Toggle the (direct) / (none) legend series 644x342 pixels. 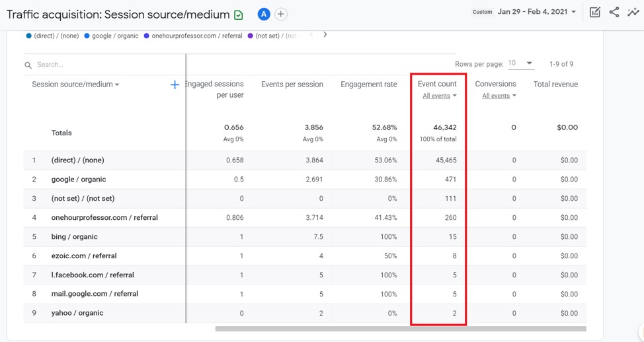point(52,36)
